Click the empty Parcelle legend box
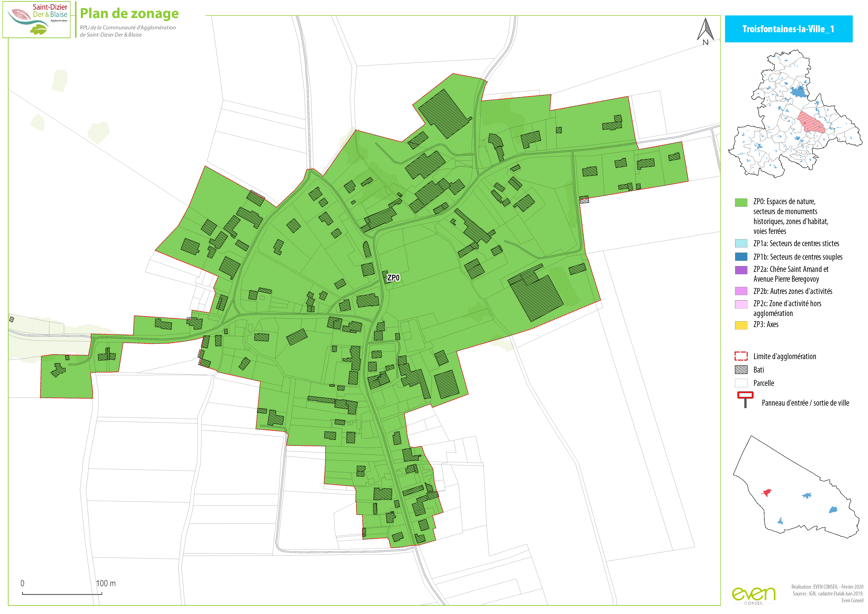Viewport: 868px width, 614px height. [x=741, y=383]
